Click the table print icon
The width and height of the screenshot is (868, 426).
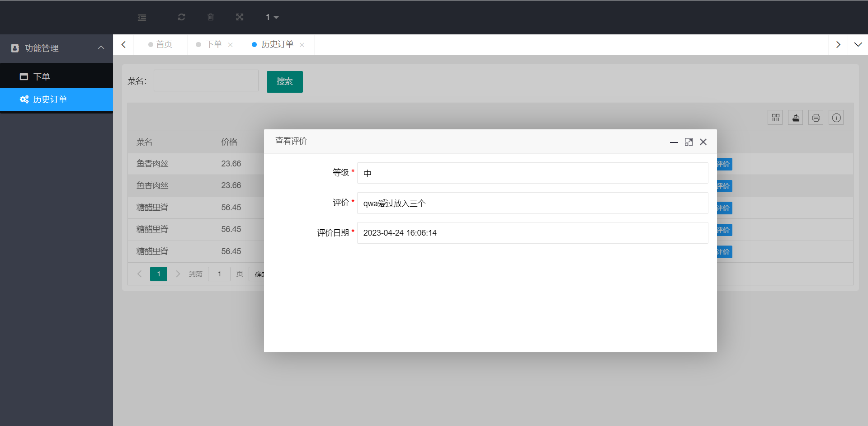[x=816, y=118]
